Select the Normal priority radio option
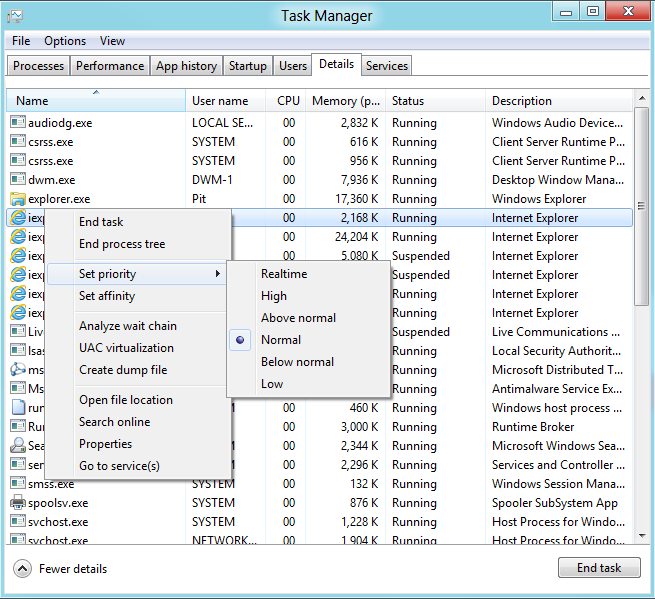The image size is (655, 599). click(x=240, y=340)
